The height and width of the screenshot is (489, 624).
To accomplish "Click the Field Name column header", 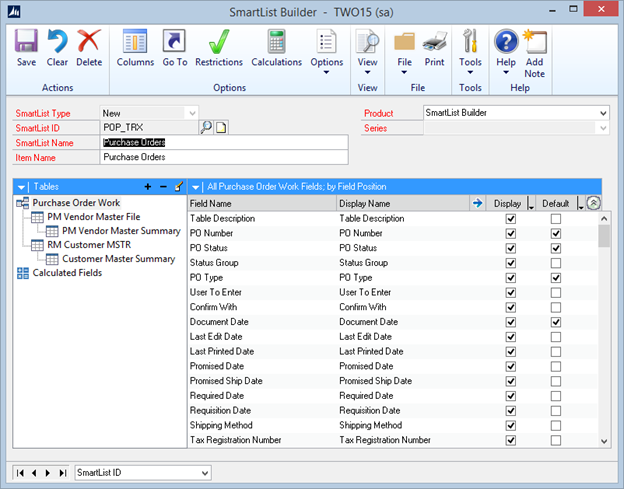I will [x=262, y=204].
